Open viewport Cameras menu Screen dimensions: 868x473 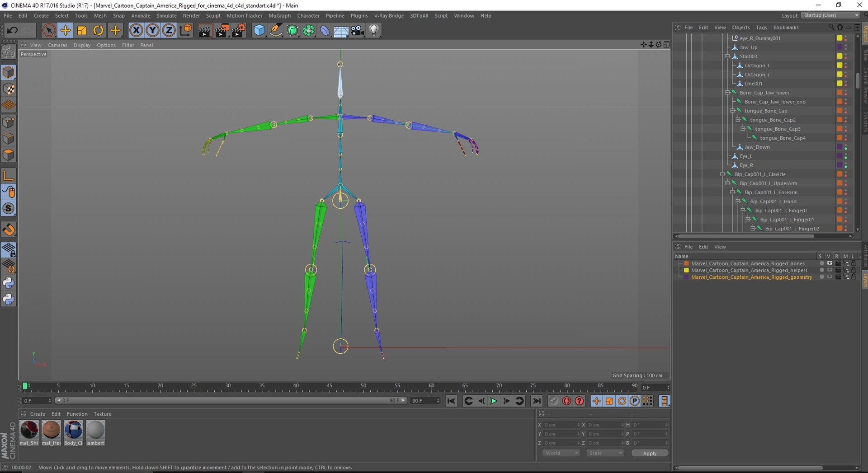(x=57, y=45)
